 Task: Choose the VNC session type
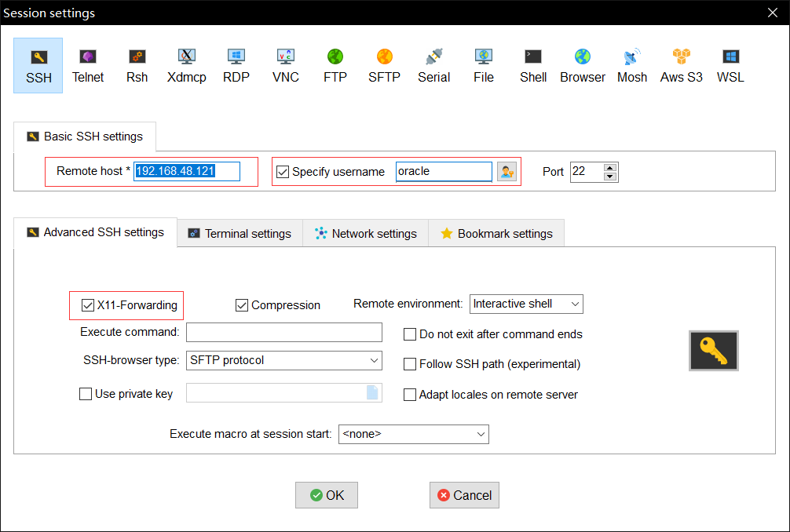point(286,65)
